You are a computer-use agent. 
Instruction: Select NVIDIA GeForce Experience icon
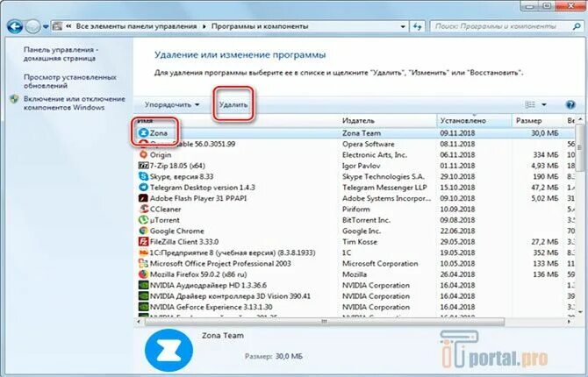[x=143, y=307]
